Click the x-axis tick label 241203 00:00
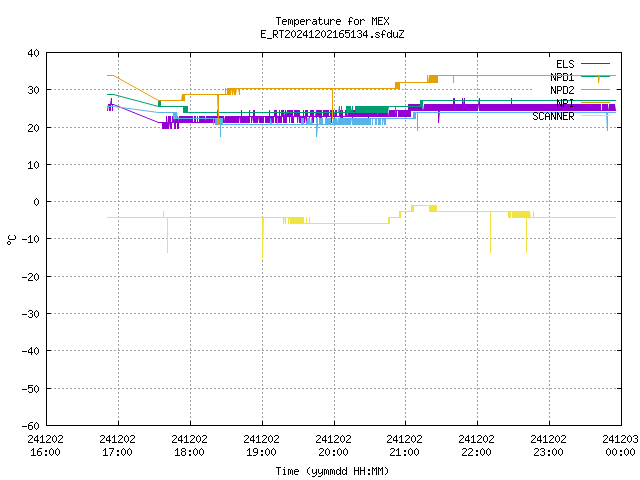 click(x=620, y=446)
